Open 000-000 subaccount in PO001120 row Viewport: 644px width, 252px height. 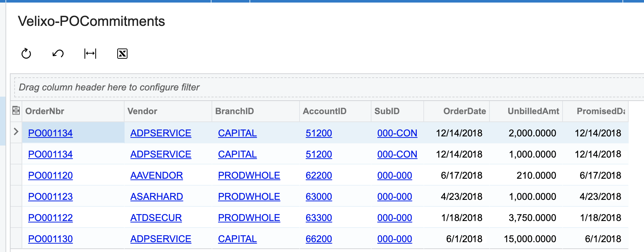tap(395, 175)
